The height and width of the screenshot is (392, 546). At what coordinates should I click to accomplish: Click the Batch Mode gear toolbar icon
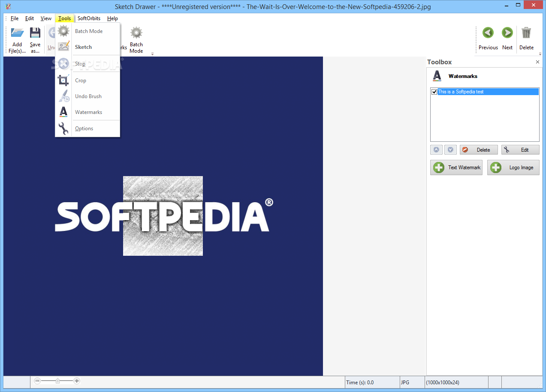pyautogui.click(x=136, y=33)
